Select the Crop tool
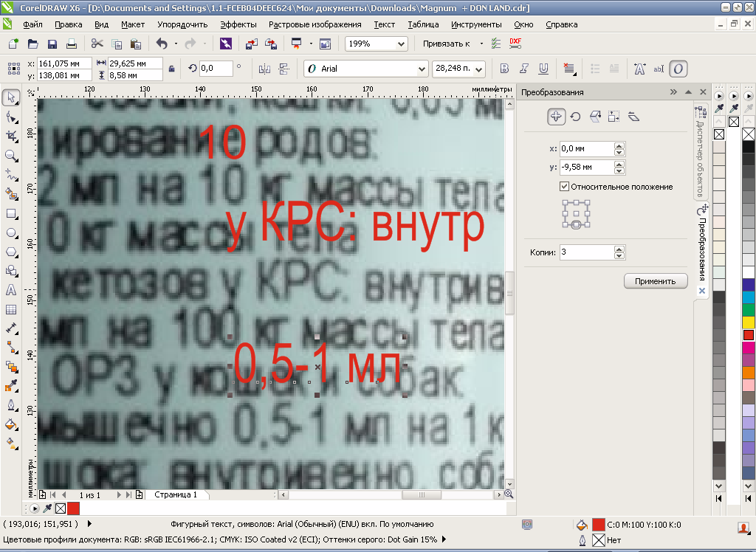This screenshot has height=552, width=756. (x=11, y=137)
